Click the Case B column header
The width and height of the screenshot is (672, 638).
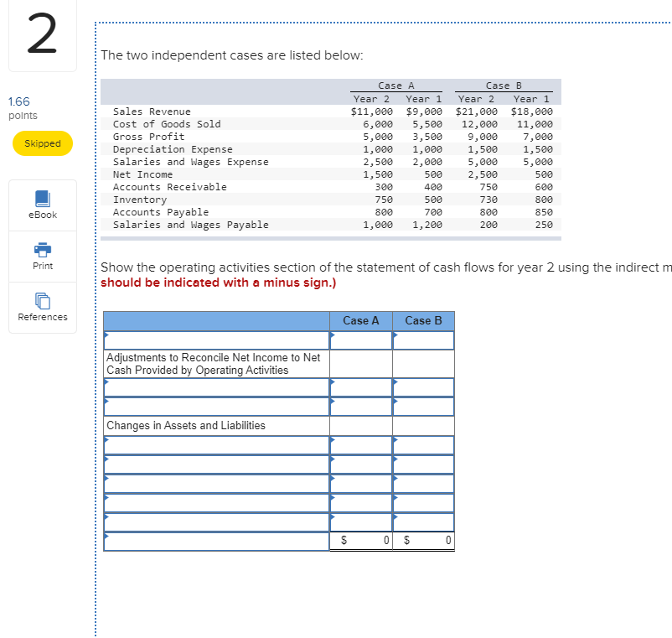coord(423,319)
